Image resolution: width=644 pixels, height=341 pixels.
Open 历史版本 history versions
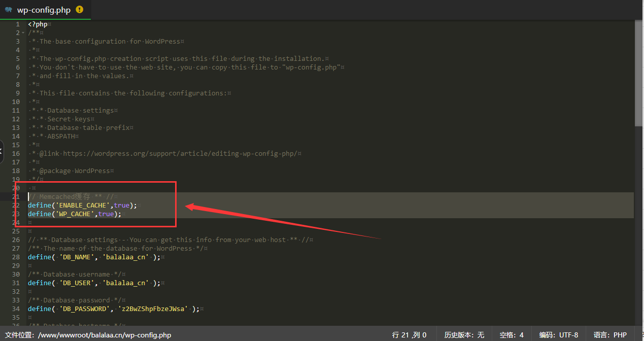click(464, 335)
